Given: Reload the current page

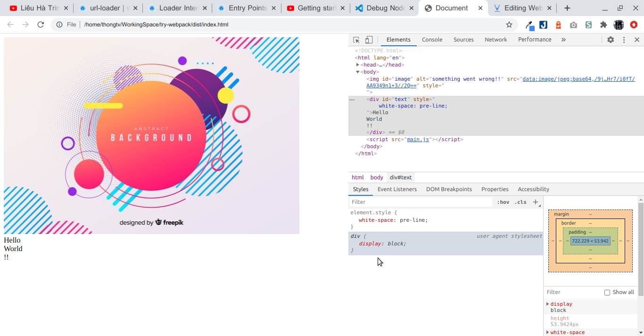Looking at the screenshot, I should [41, 25].
